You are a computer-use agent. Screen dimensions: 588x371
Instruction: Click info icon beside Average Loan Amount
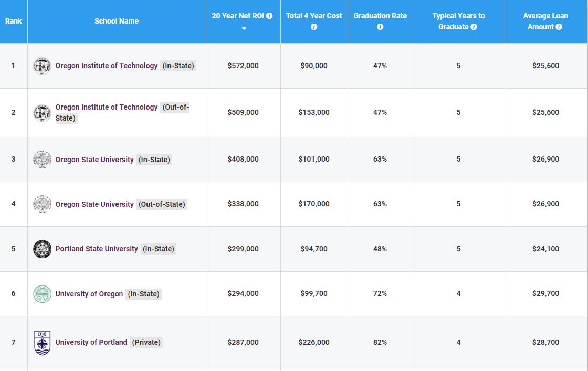pyautogui.click(x=559, y=27)
